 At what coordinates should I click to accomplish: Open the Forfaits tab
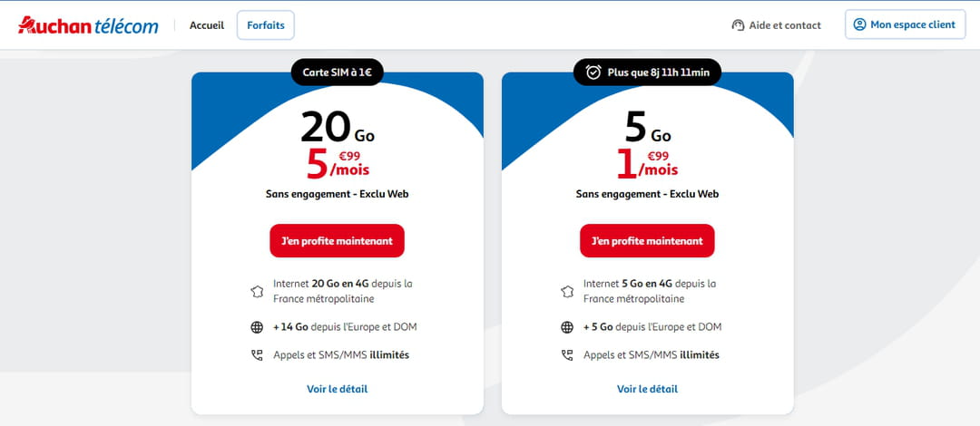pos(265,25)
